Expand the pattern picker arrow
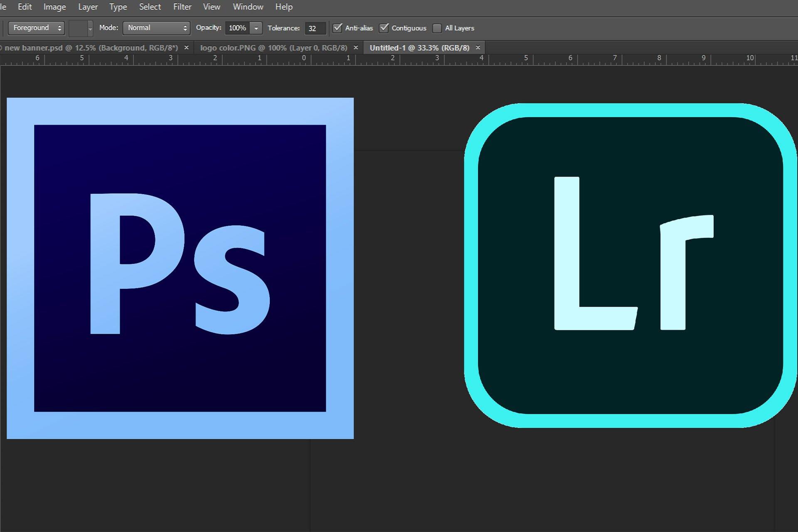This screenshot has width=798, height=532. (x=90, y=28)
